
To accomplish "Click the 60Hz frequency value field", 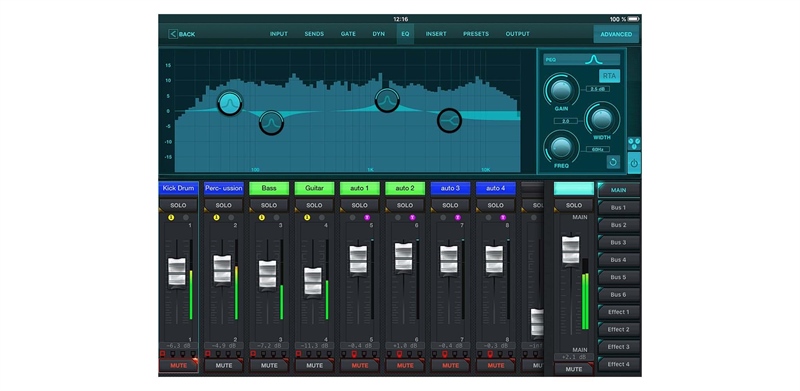I will [597, 150].
